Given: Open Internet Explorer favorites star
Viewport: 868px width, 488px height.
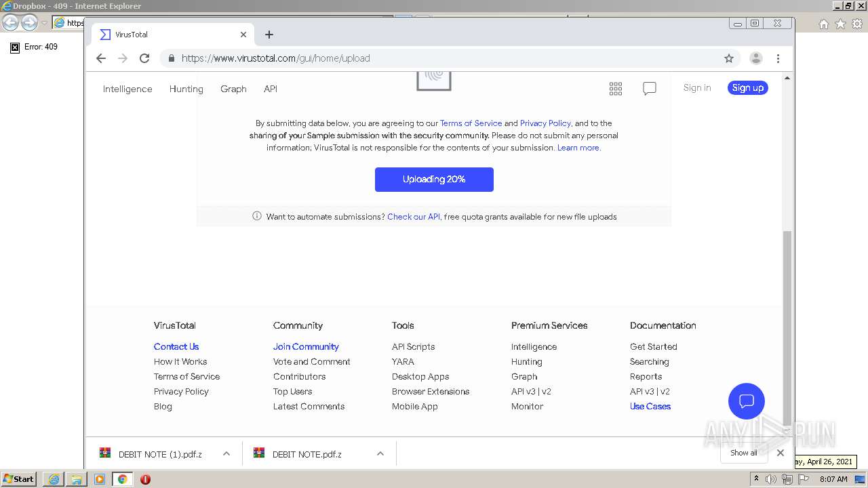Looking at the screenshot, I should pos(840,24).
